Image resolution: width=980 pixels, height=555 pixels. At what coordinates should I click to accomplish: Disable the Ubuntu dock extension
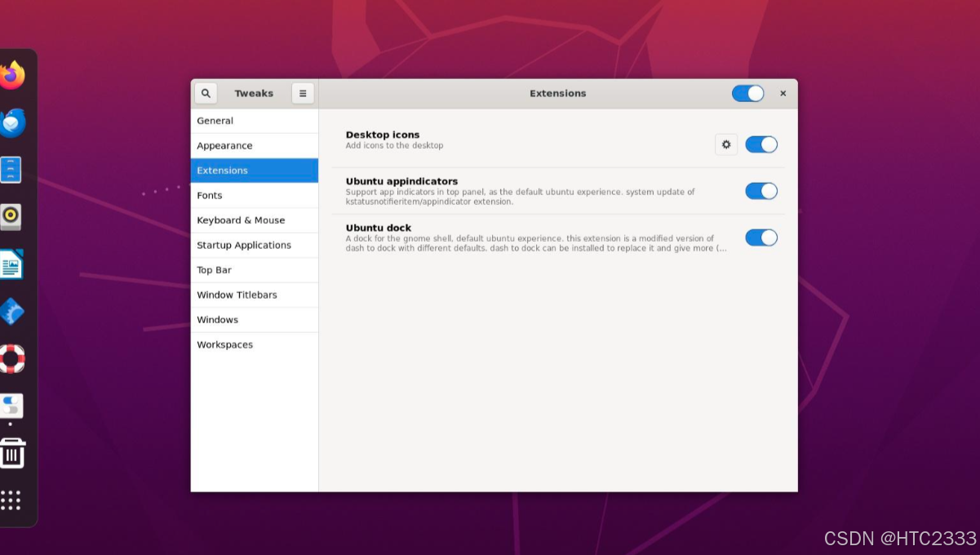tap(761, 238)
